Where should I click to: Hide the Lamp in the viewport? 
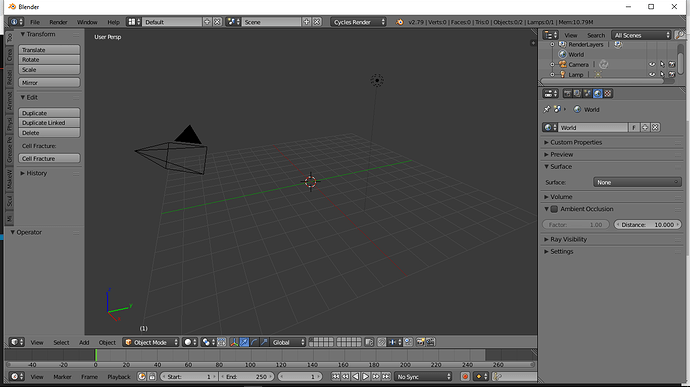pyautogui.click(x=652, y=74)
